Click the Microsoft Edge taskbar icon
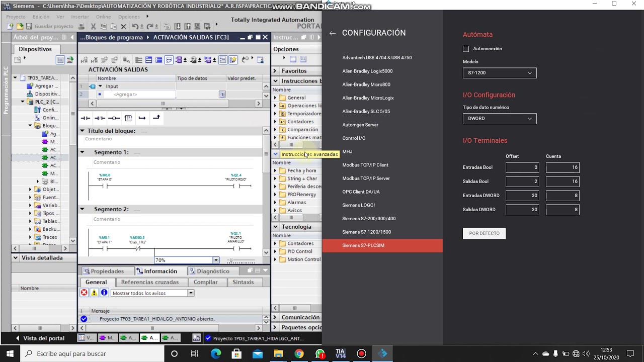 click(x=216, y=353)
